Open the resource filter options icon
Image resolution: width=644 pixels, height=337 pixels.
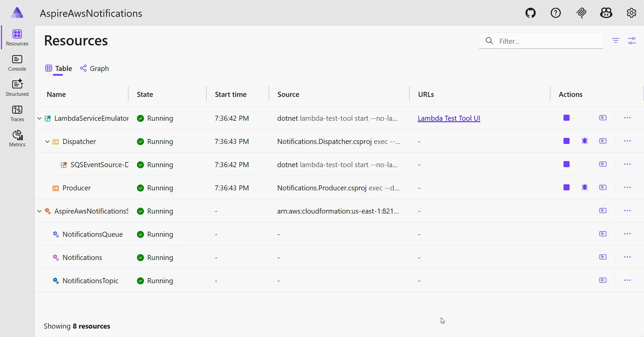tap(615, 41)
